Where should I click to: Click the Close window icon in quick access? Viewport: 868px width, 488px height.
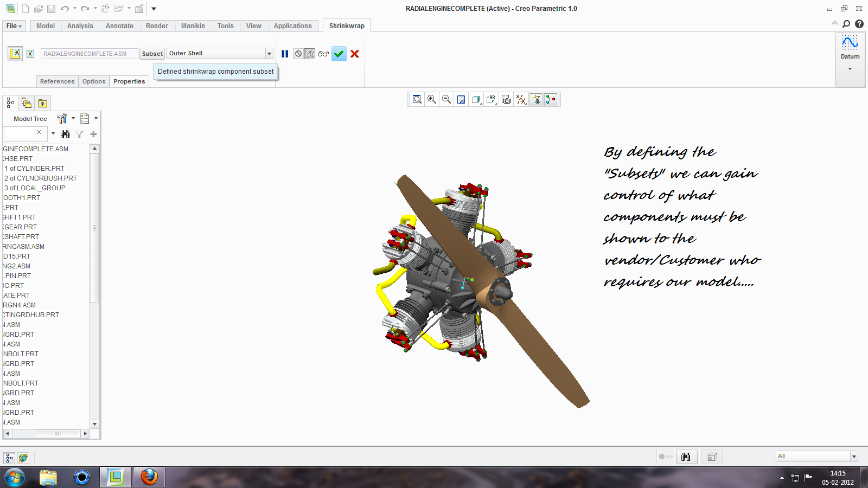pos(139,9)
